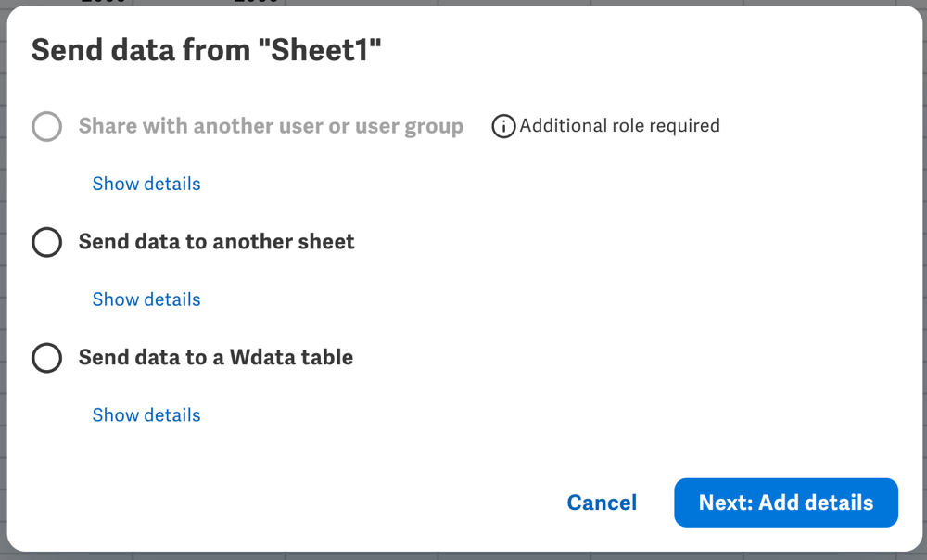This screenshot has height=560, width=927.
Task: Dismiss the Send data dialog with Cancel
Action: (602, 502)
